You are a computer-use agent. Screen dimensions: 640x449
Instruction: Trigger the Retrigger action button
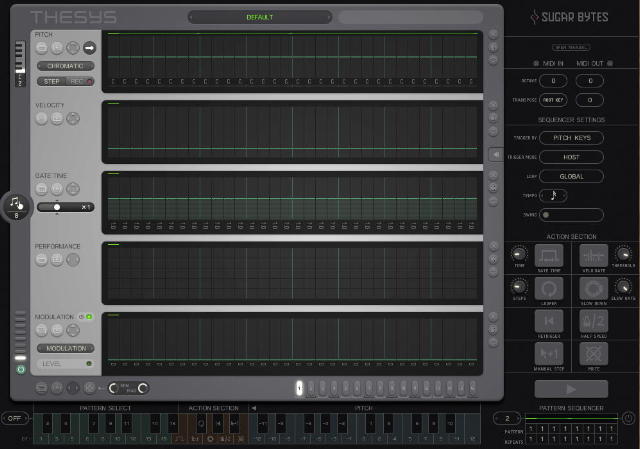click(x=549, y=321)
